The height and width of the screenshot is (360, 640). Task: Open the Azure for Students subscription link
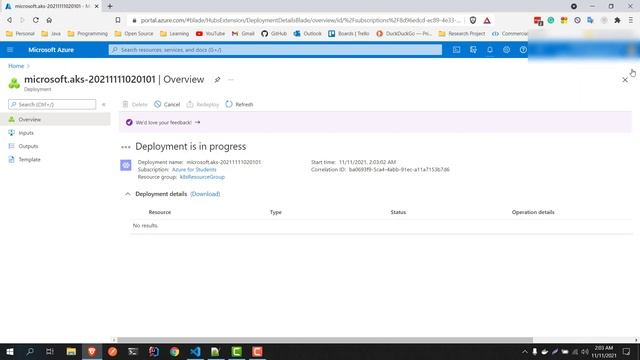194,169
